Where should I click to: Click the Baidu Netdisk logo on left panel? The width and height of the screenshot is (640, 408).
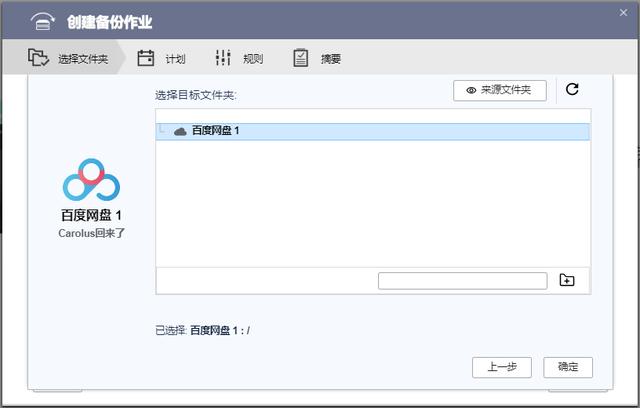tap(91, 180)
